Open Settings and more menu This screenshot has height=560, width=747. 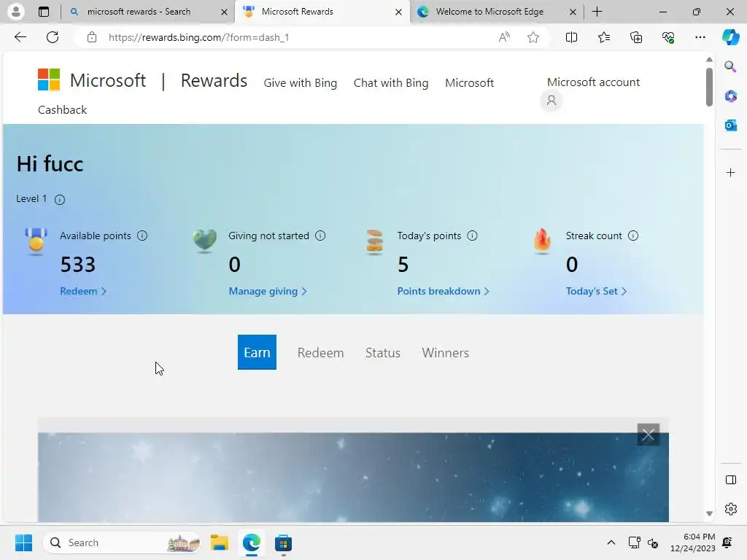[700, 37]
